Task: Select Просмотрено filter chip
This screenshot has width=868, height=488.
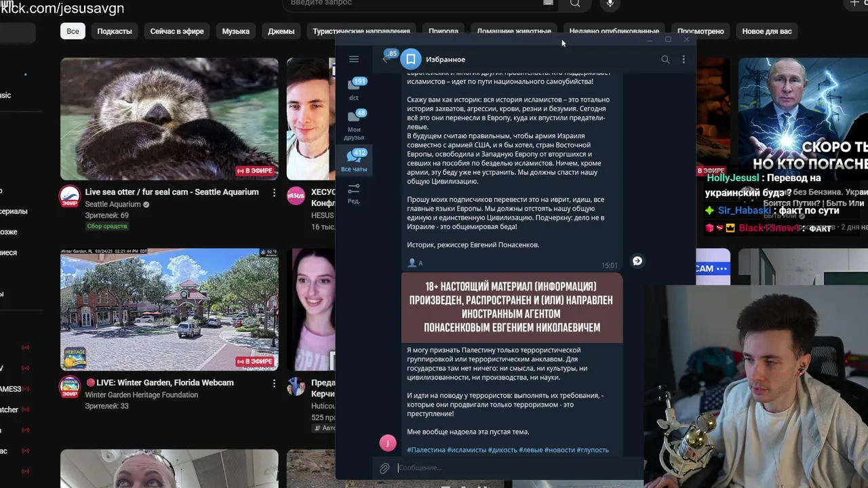Action: [701, 31]
